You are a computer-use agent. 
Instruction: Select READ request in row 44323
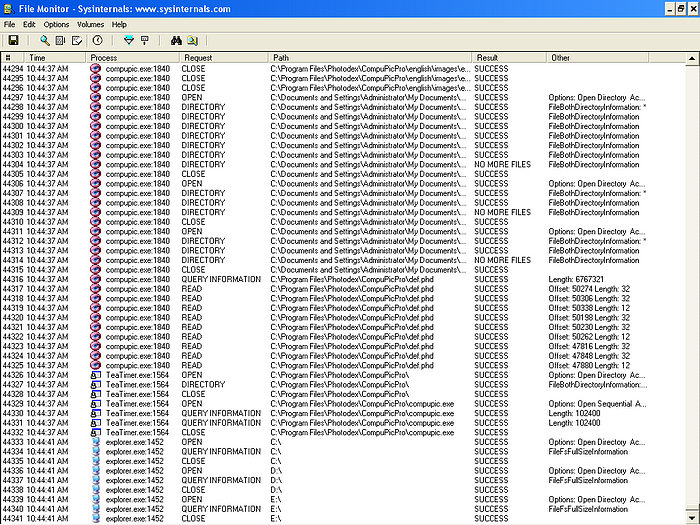[x=192, y=346]
